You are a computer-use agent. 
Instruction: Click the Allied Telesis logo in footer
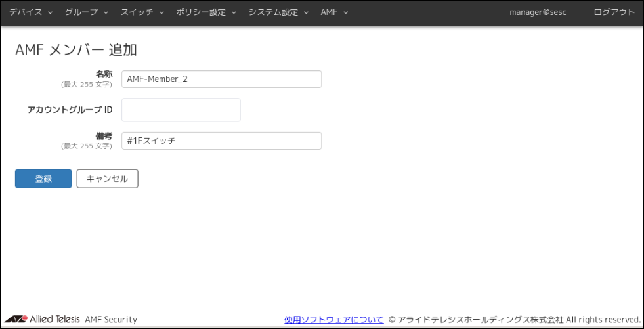coord(42,320)
